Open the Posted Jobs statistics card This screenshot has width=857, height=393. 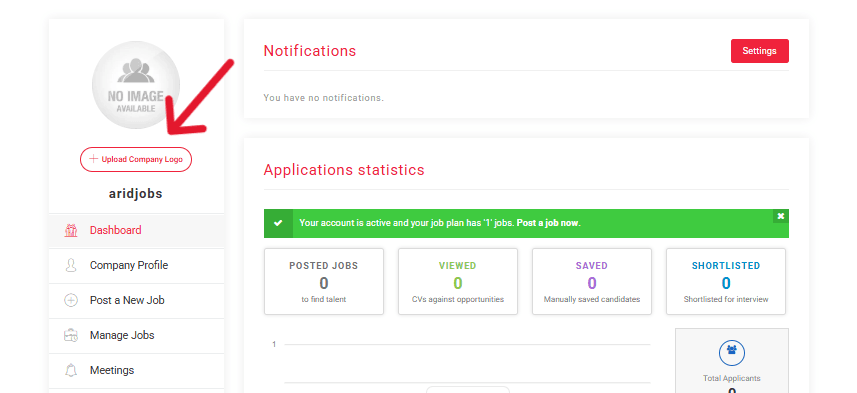[324, 281]
